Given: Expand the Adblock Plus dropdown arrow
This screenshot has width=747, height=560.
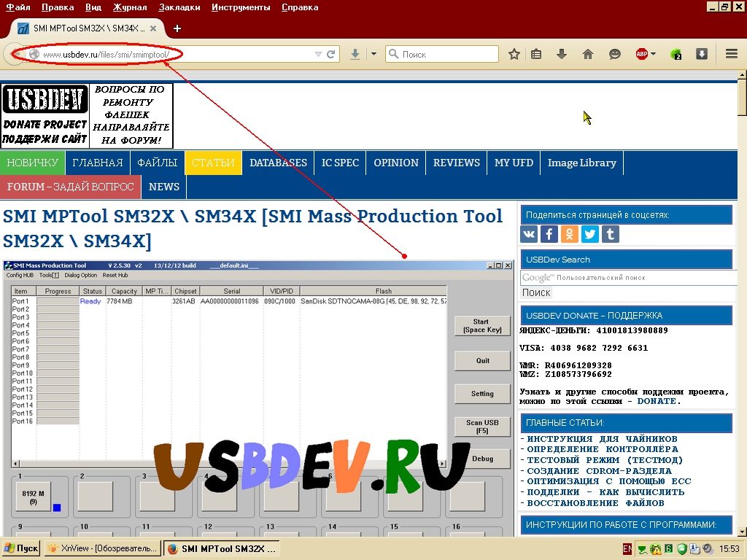Looking at the screenshot, I should pyautogui.click(x=653, y=54).
